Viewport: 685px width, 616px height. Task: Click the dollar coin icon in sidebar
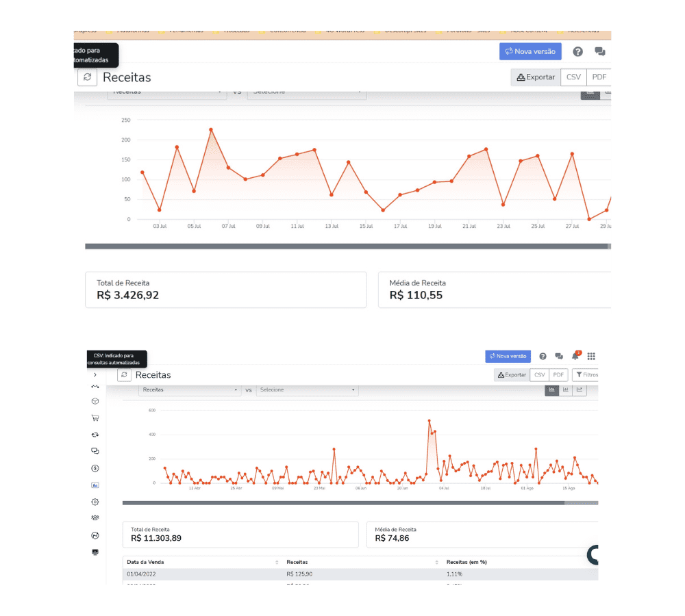[x=95, y=469]
